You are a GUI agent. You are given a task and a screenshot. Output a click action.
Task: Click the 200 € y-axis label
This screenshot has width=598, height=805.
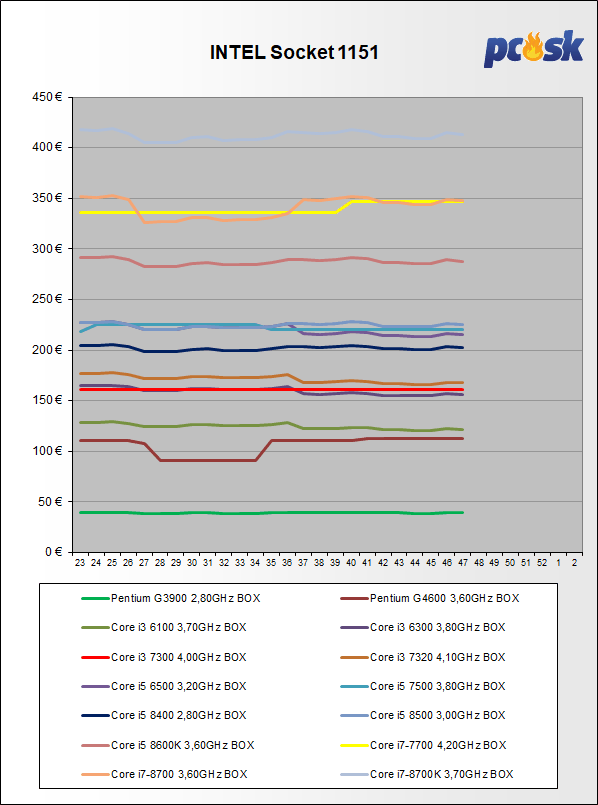tap(48, 350)
